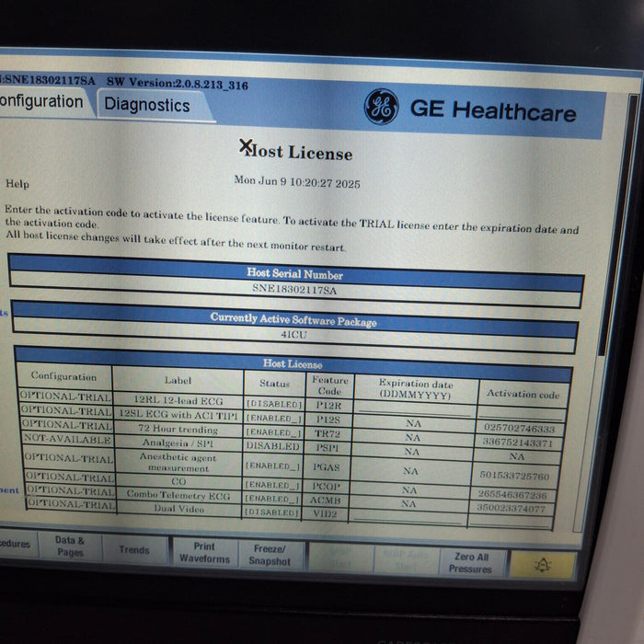
Task: Click the Expiration date column header
Action: (416, 389)
